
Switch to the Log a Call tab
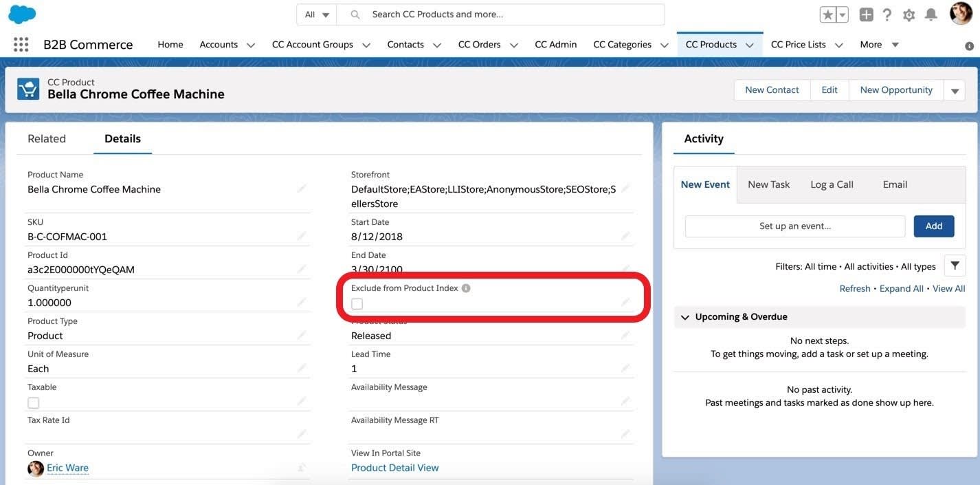click(x=832, y=184)
